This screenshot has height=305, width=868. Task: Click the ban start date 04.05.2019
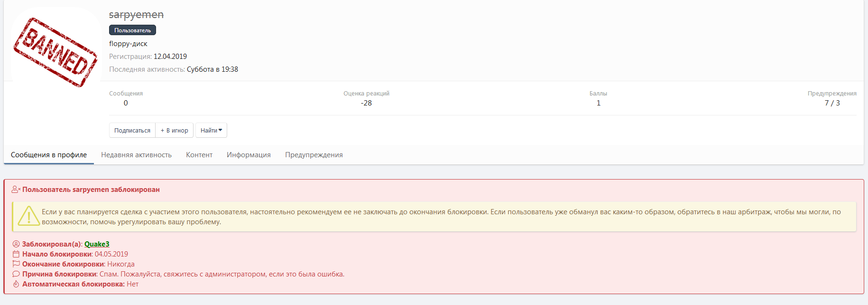(111, 254)
